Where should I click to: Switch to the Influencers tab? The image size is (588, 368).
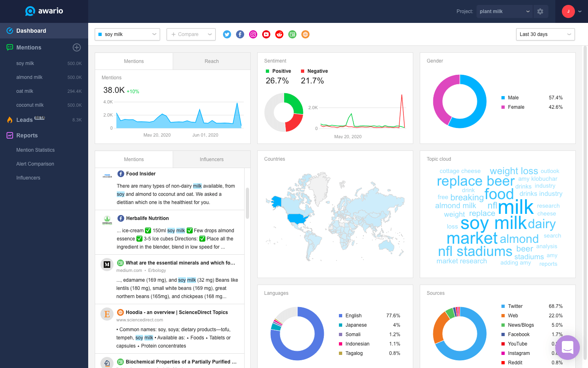[212, 159]
